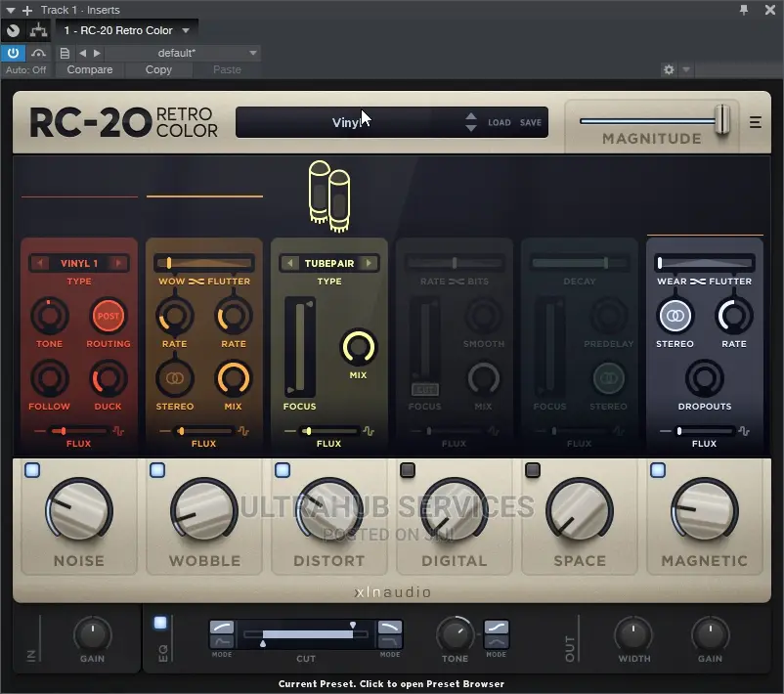784x694 pixels.
Task: Open the sidechain routing icon
Action: coord(38,30)
